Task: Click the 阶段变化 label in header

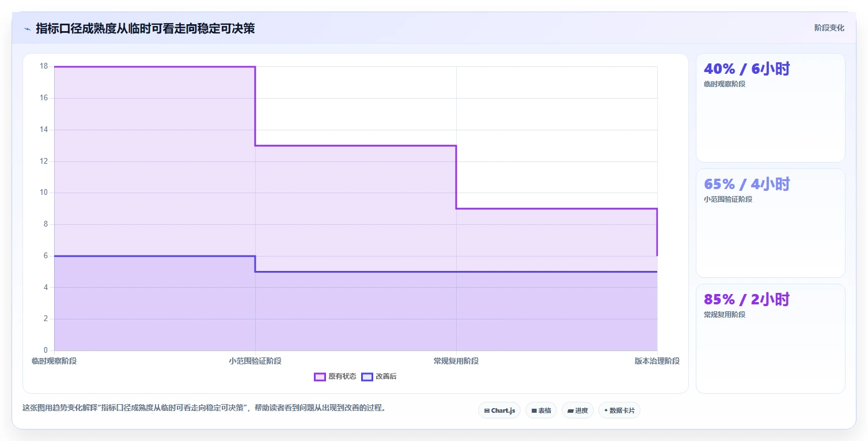Action: [x=829, y=28]
